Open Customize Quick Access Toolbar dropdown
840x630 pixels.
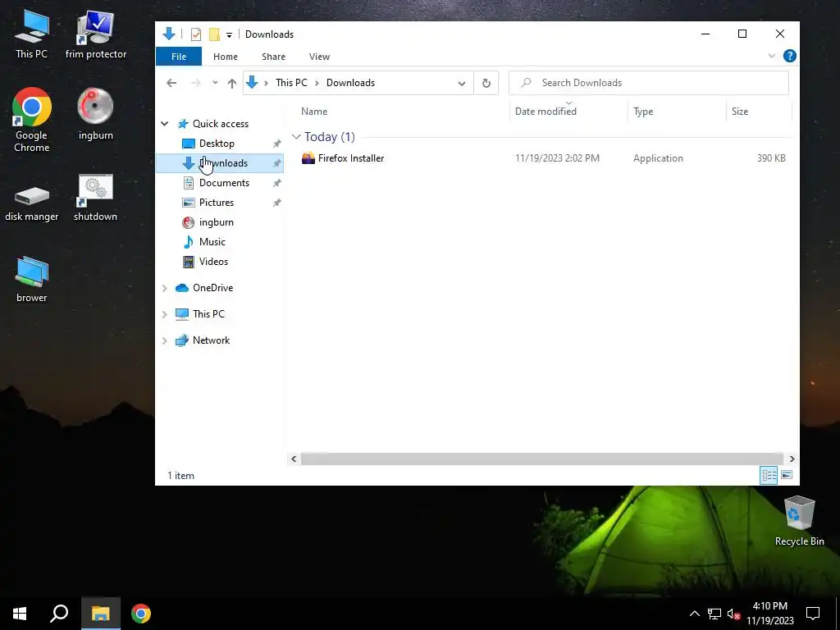tap(229, 34)
